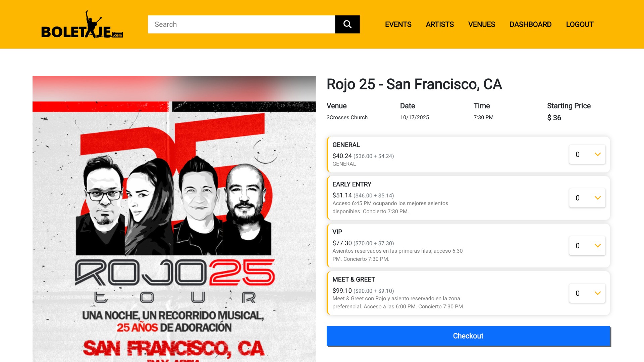Navigate to VENUES
Image resolution: width=644 pixels, height=362 pixels.
tap(482, 24)
